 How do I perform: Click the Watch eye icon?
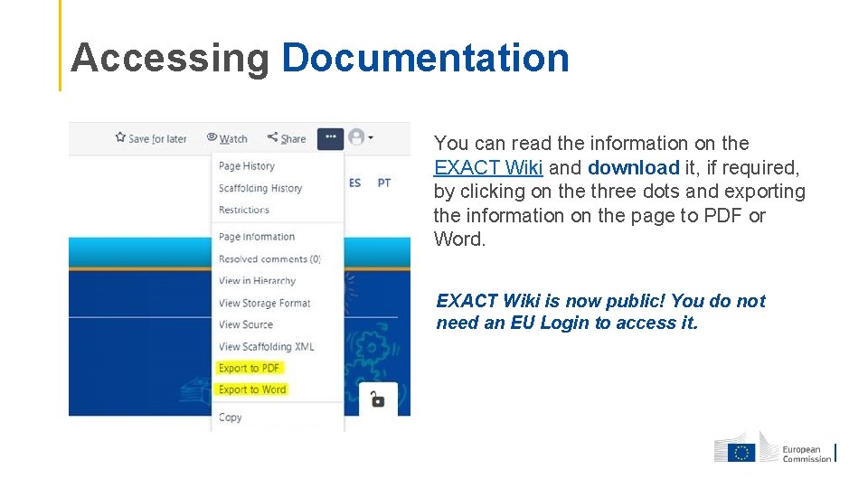pos(212,137)
